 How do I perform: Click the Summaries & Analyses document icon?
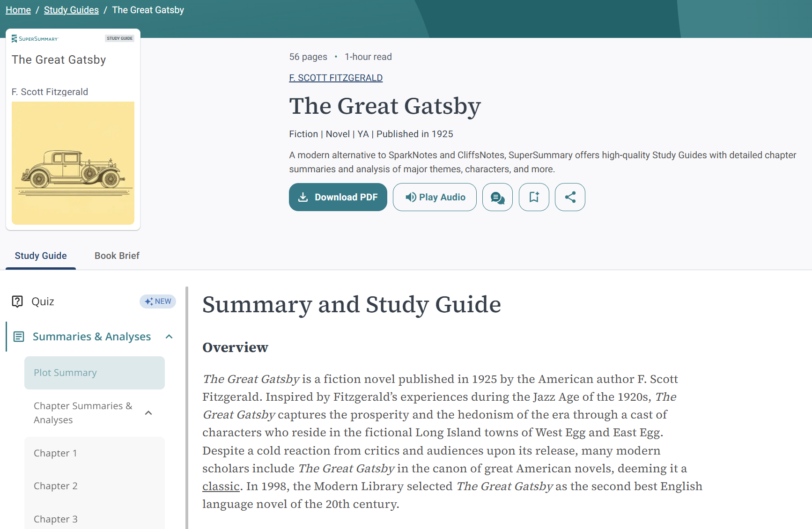(x=19, y=337)
